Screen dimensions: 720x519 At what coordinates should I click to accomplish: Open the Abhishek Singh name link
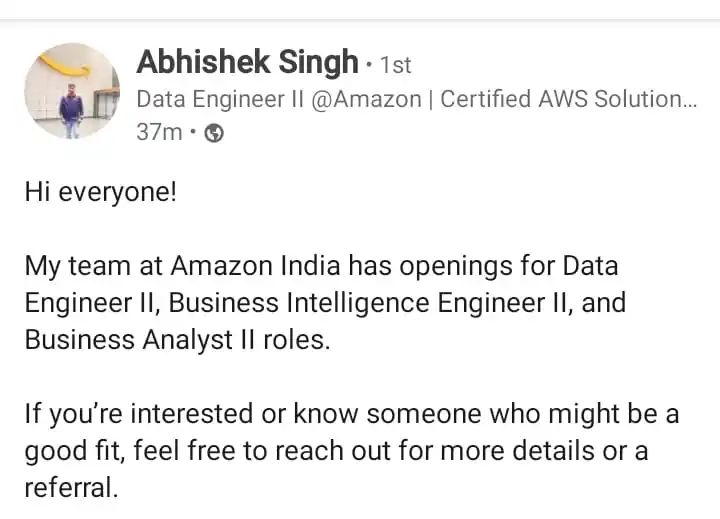(247, 62)
